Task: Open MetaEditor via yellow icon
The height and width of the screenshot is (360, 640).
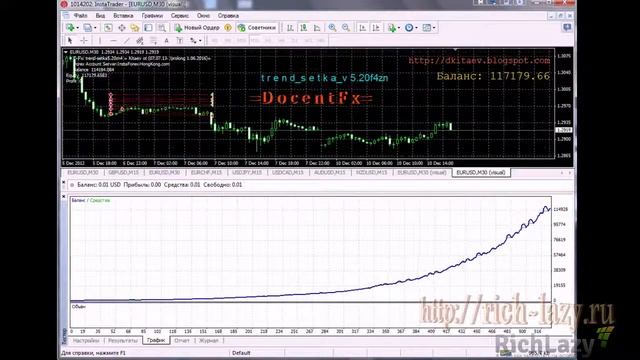Action: tap(228, 28)
